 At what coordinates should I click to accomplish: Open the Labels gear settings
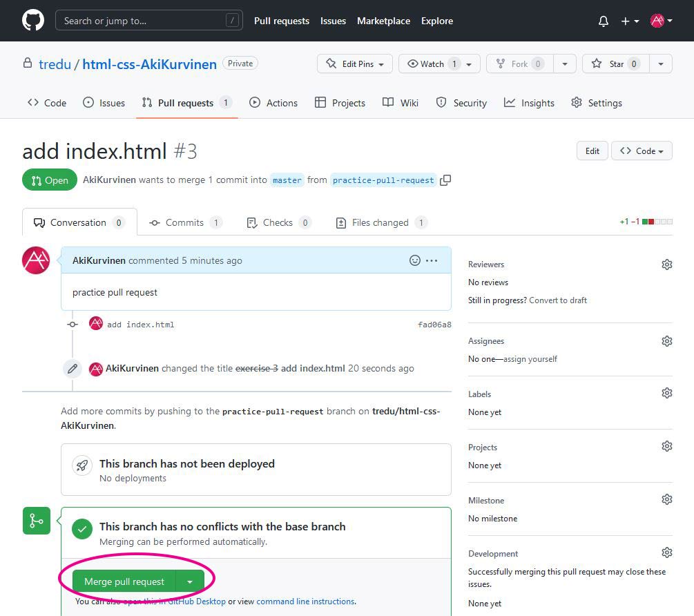click(x=666, y=393)
